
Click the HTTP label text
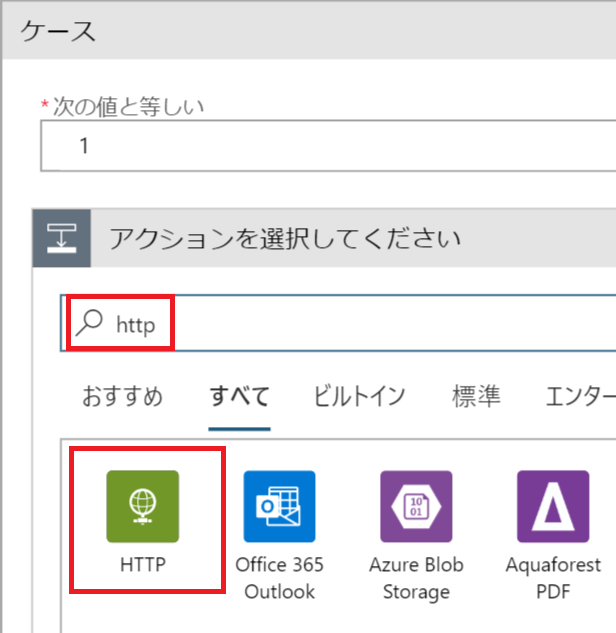(141, 565)
